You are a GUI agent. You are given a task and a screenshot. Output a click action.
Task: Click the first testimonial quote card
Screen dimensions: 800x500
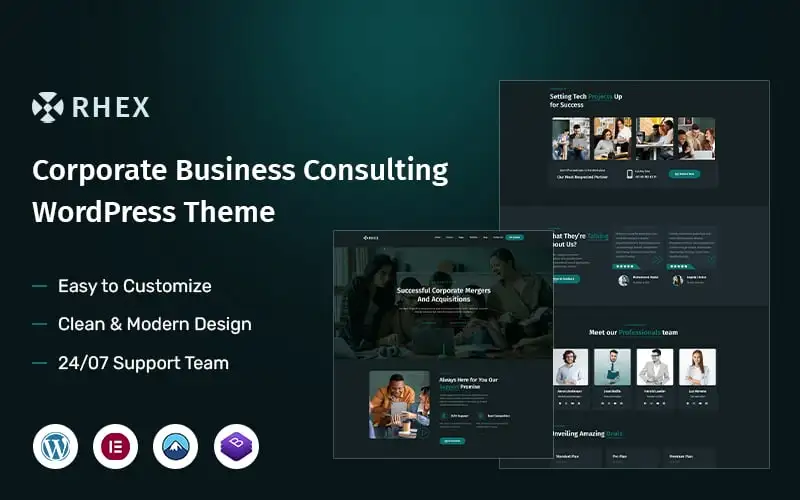[x=637, y=247]
